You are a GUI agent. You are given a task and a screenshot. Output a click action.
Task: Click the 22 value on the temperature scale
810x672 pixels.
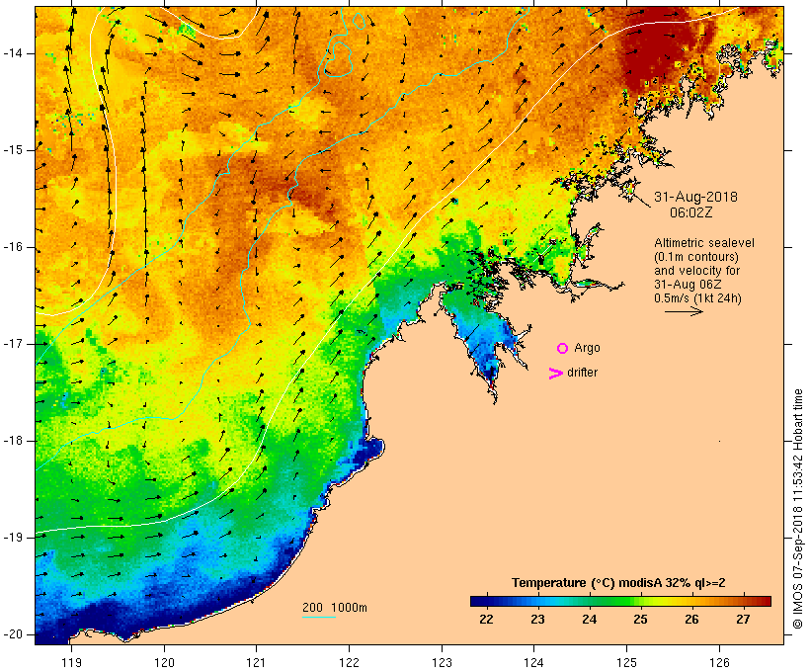(486, 620)
